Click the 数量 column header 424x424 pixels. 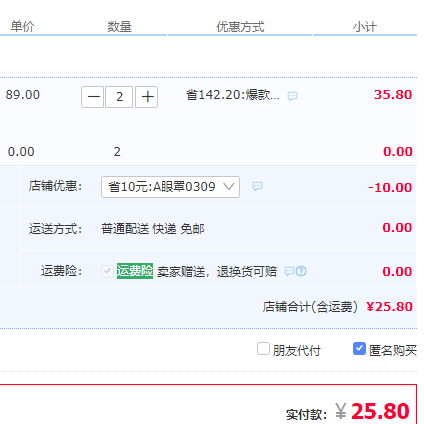[x=119, y=26]
